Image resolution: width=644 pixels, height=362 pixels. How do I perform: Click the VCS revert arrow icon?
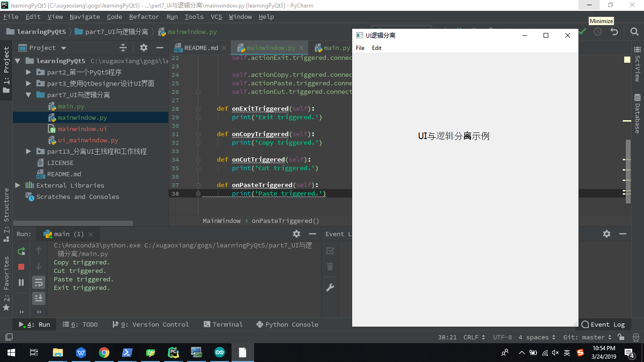click(x=614, y=32)
